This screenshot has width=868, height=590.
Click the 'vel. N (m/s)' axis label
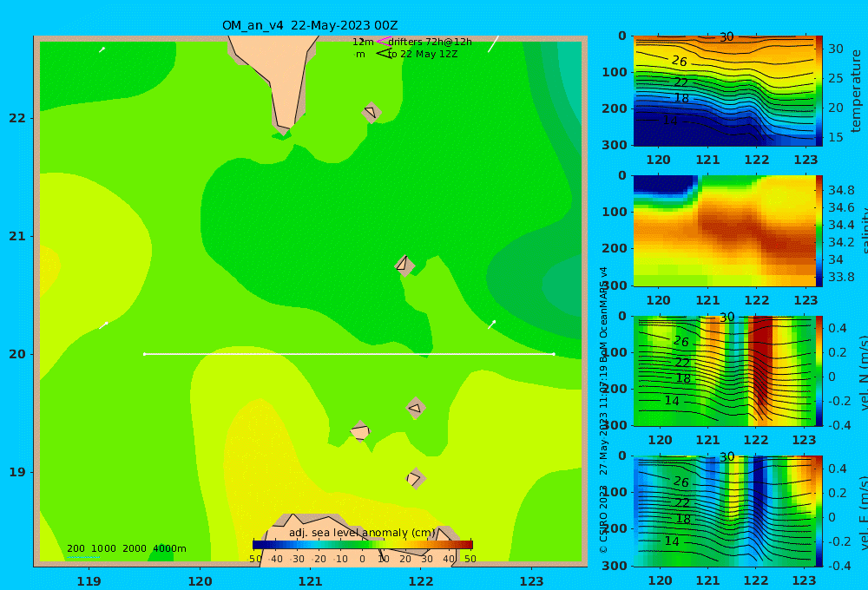[x=863, y=372]
